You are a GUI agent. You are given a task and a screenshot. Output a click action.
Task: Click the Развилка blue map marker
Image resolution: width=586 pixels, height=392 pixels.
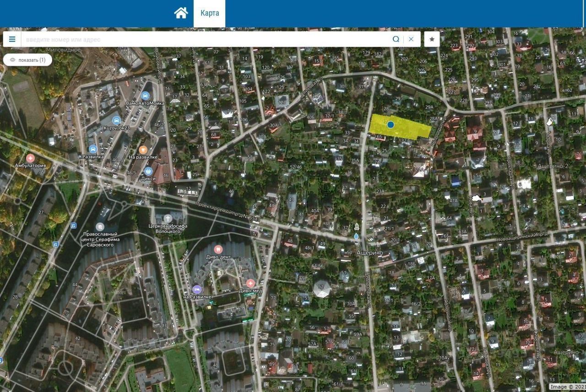pos(93,149)
